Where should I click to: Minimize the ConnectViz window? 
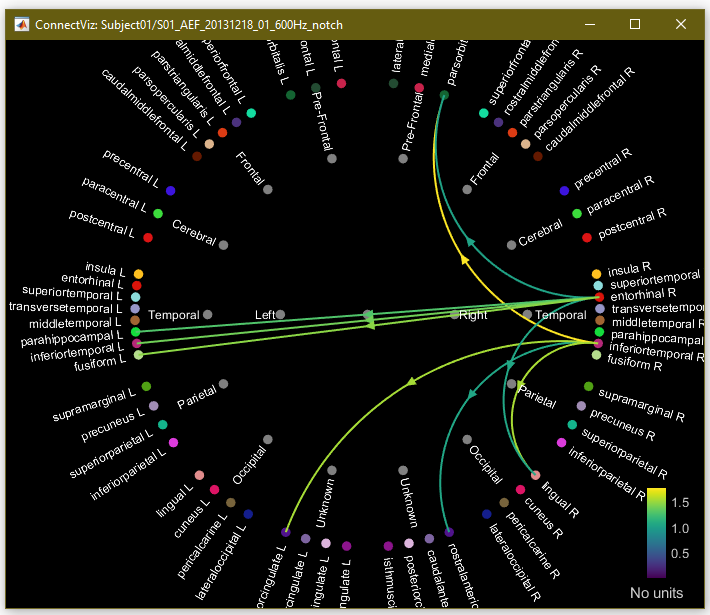pyautogui.click(x=589, y=24)
